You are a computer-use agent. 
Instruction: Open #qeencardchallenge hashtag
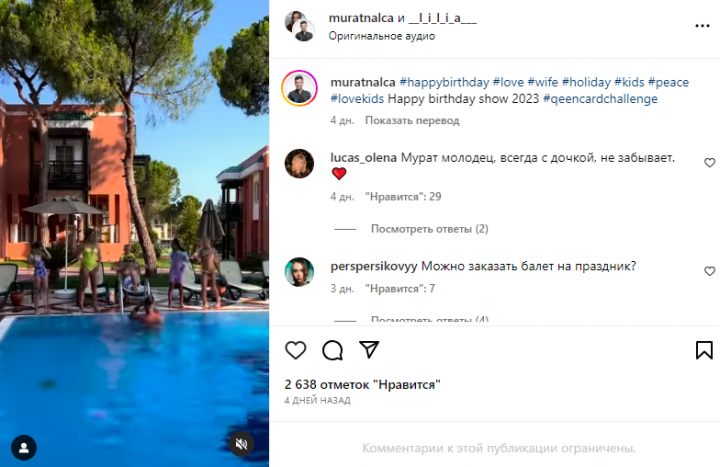(600, 99)
